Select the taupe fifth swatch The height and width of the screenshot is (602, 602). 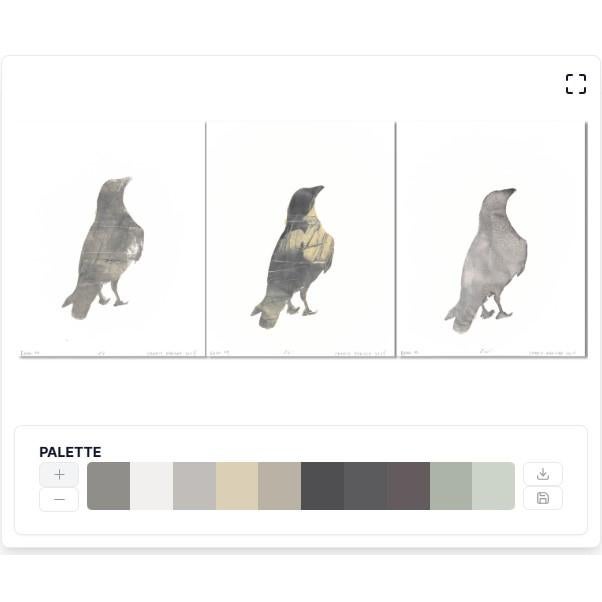click(280, 486)
